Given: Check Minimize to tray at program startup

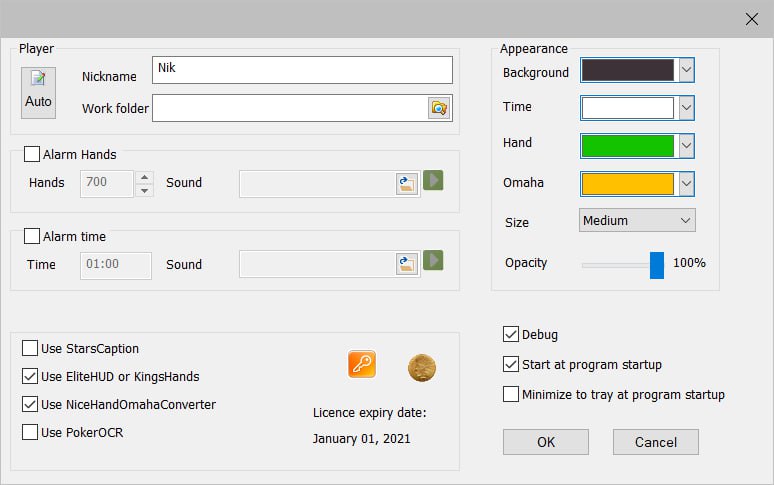Looking at the screenshot, I should coord(511,394).
